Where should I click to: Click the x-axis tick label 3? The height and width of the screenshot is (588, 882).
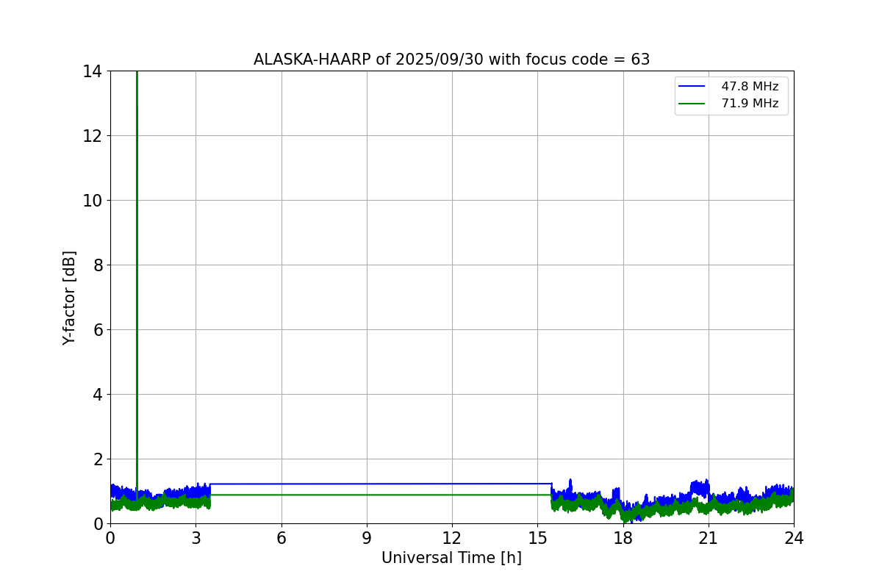(x=196, y=538)
